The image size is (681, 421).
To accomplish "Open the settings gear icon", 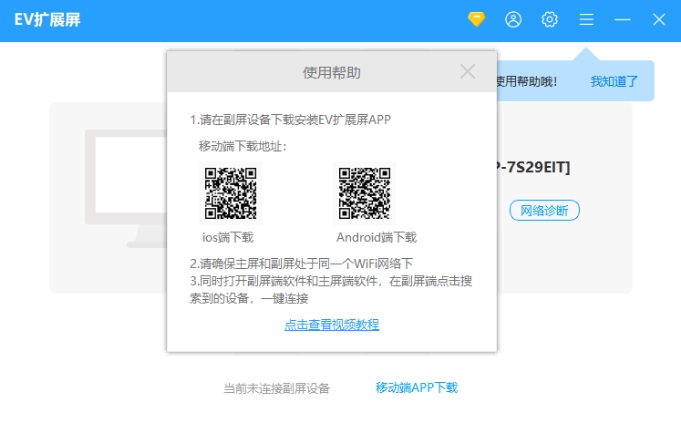I will point(550,20).
